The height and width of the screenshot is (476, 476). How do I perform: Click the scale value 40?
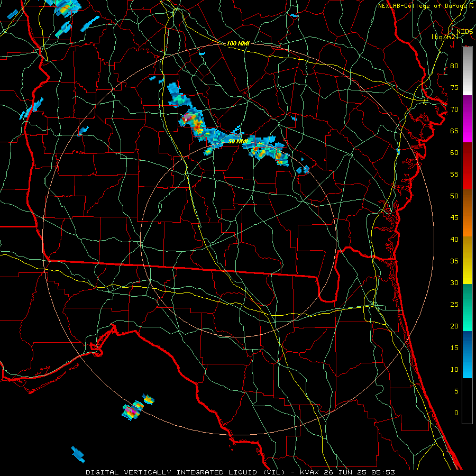coord(454,239)
